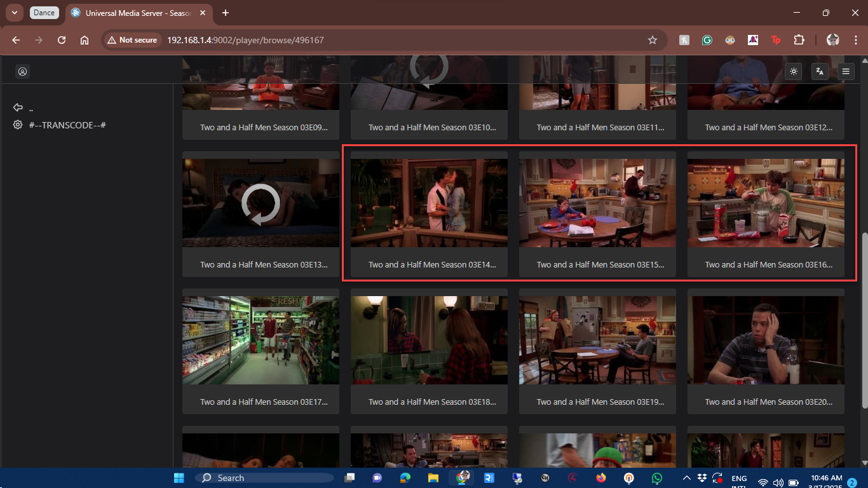Open Task View on the taskbar
The image size is (868, 488).
(349, 478)
